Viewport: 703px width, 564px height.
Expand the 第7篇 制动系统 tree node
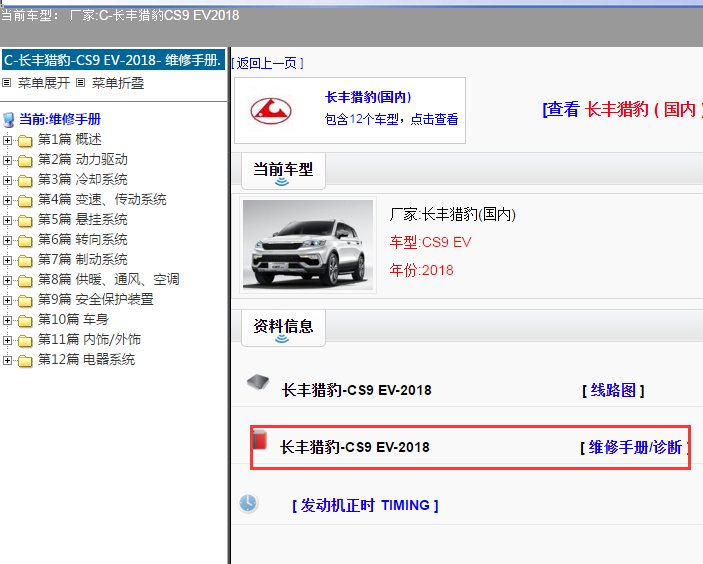[7, 260]
